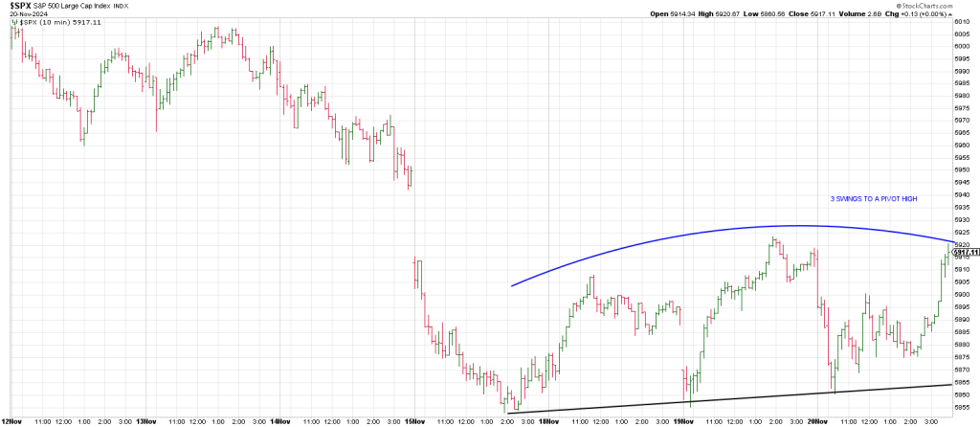Click the 6010 price label on right axis
Screen dimensions: 980x427
962,21
